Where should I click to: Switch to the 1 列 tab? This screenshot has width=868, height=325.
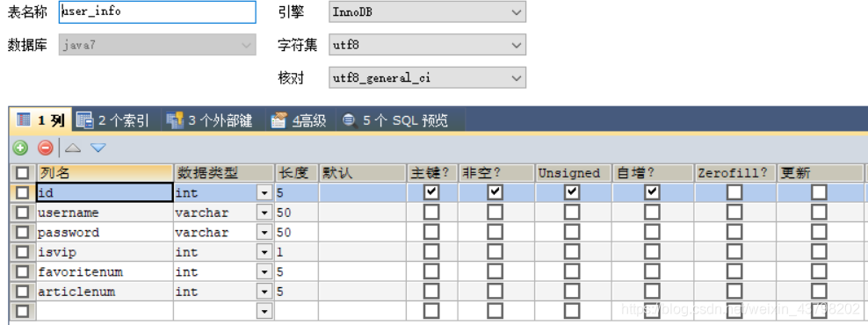(41, 120)
